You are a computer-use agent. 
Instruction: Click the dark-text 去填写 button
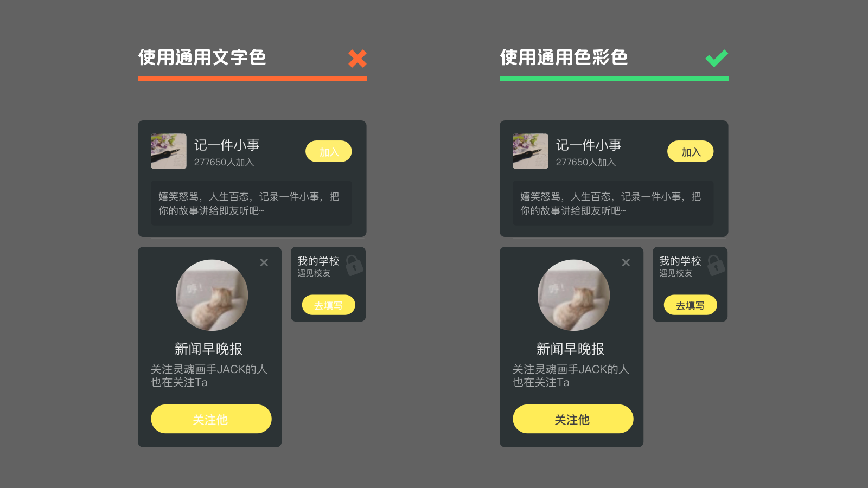pos(690,305)
